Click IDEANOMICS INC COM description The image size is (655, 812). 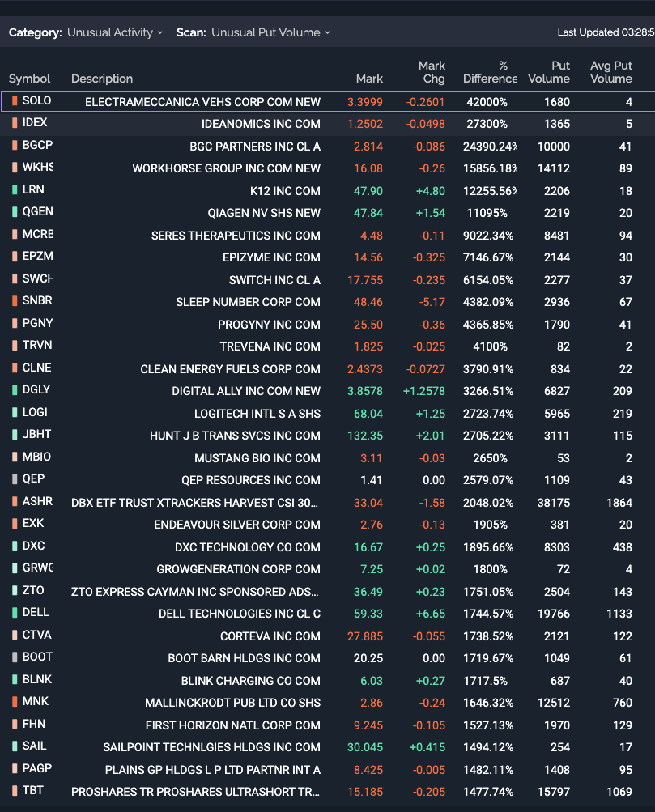(261, 125)
